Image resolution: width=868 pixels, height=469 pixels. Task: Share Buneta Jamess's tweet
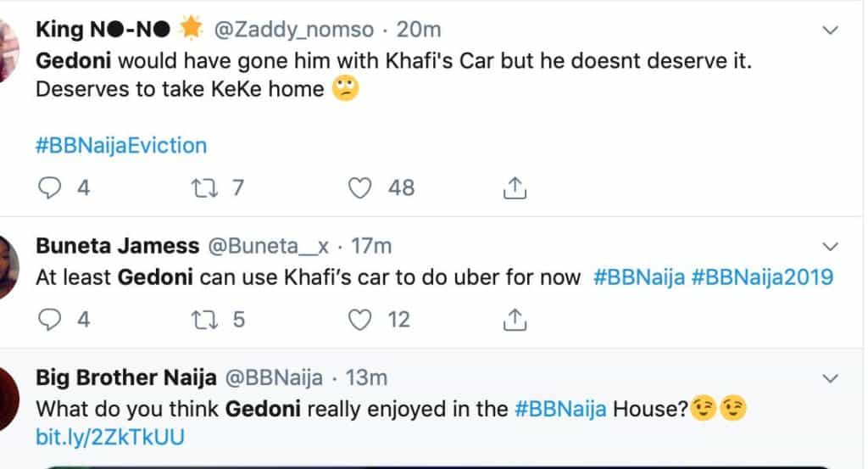click(515, 319)
